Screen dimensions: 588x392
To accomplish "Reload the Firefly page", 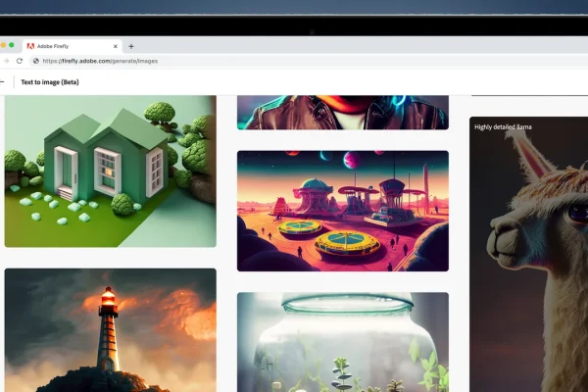I will coord(20,61).
